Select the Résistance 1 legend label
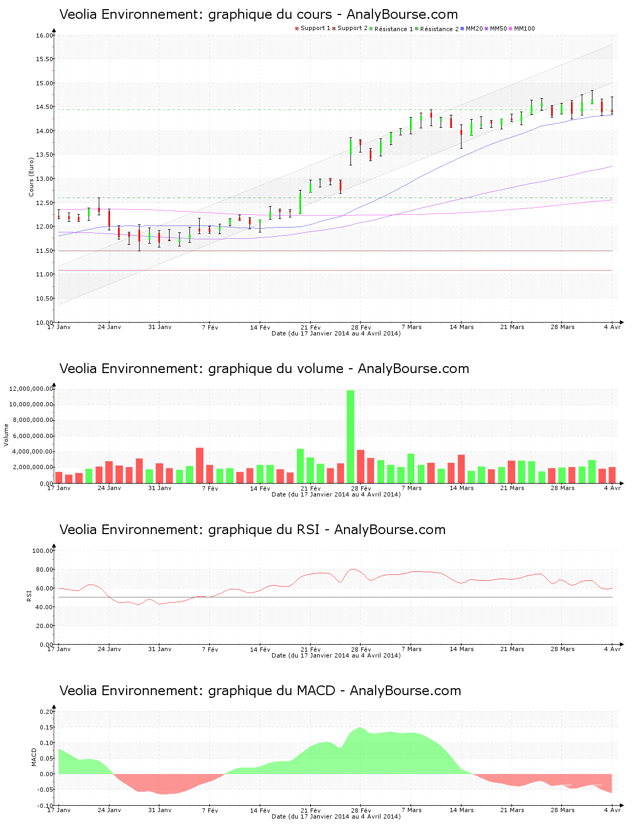644x832 pixels. (x=394, y=29)
